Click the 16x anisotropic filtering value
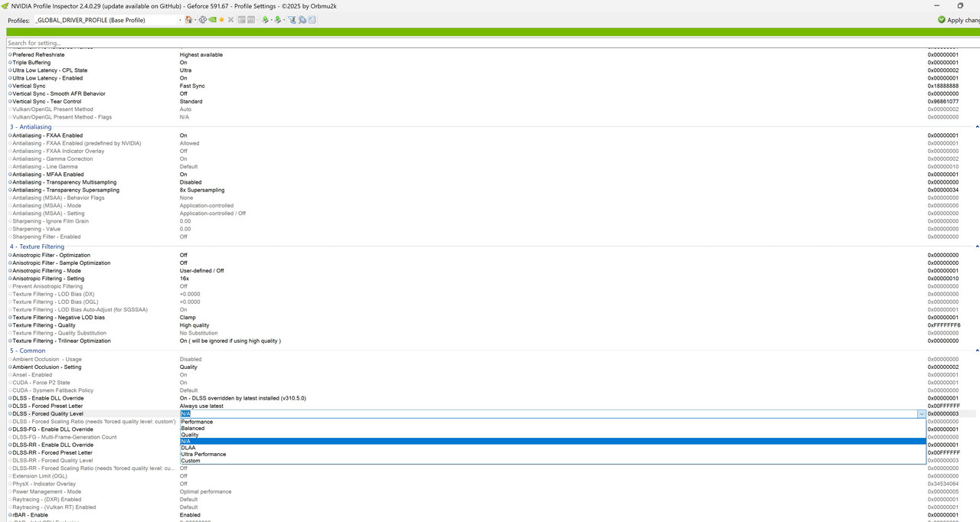The image size is (980, 522). pos(184,279)
